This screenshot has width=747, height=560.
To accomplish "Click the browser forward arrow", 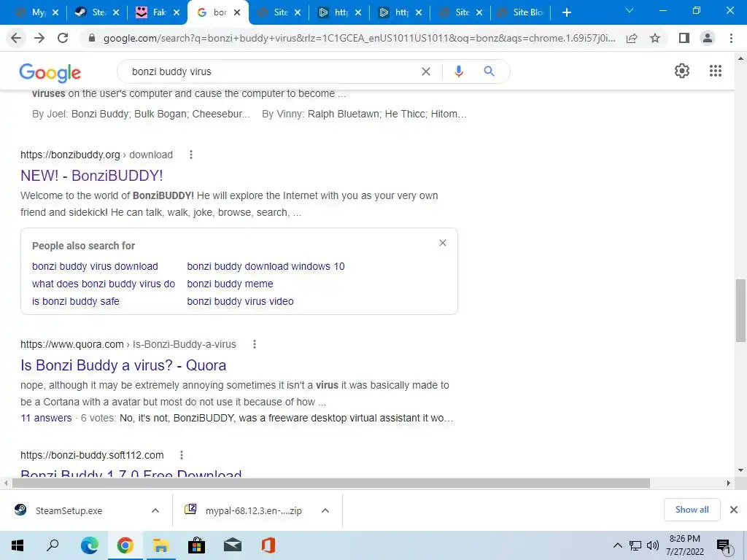I will [x=39, y=38].
